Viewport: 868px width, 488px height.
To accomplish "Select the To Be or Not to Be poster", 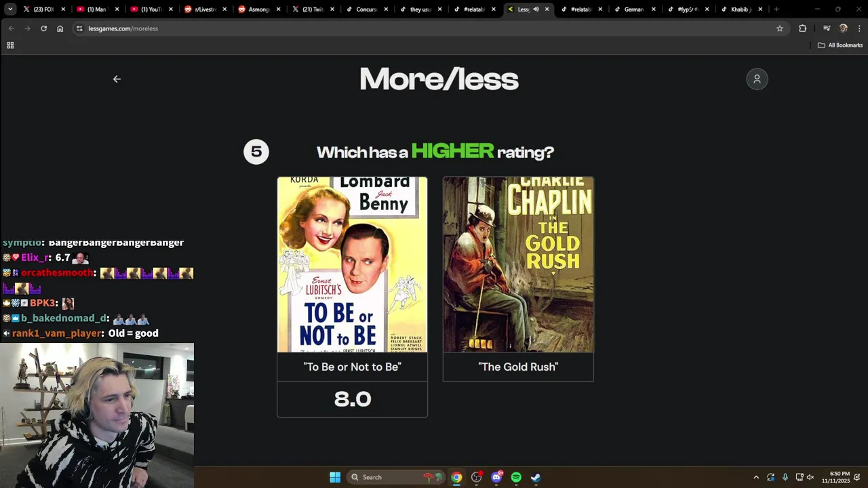I will point(352,264).
